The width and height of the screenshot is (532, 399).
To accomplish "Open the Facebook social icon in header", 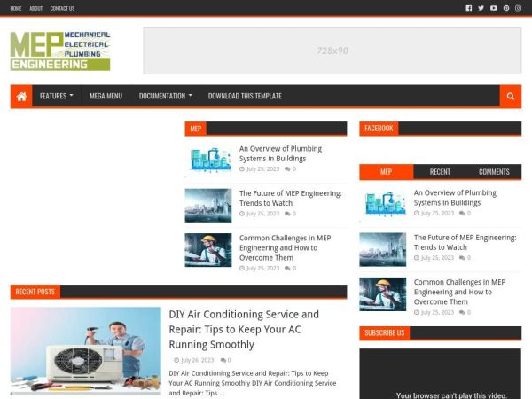I will [469, 8].
